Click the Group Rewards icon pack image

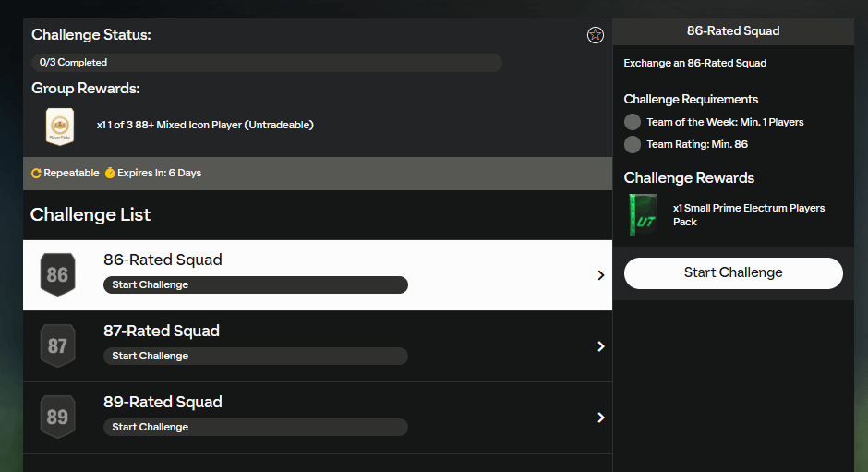60,126
